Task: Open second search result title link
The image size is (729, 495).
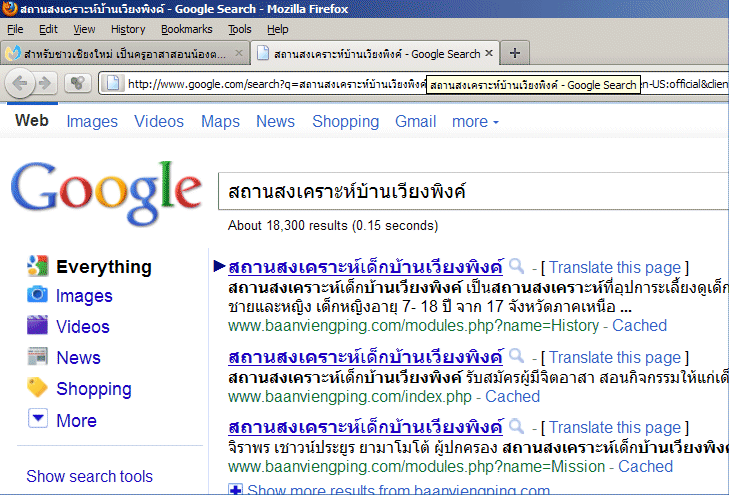Action: (365, 357)
